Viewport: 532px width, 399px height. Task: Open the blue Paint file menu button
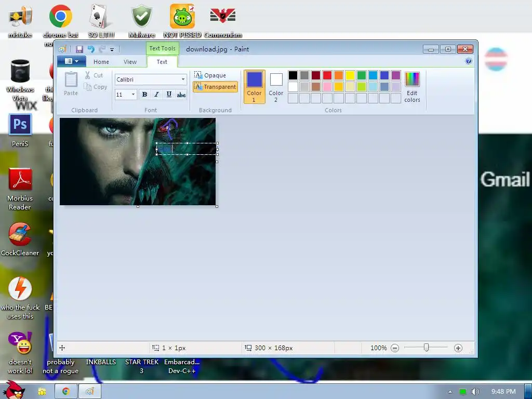(x=71, y=61)
